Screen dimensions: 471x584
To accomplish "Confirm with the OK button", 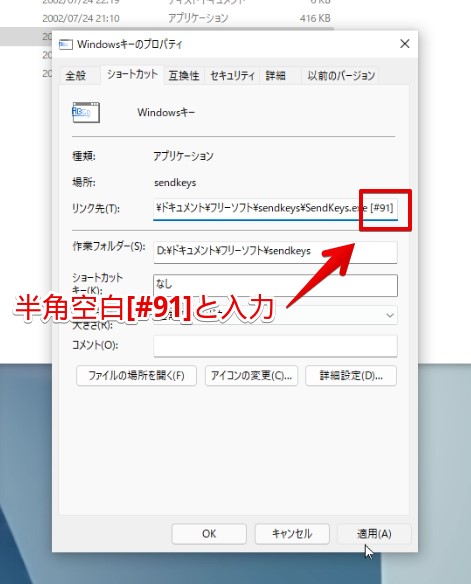I will (209, 534).
